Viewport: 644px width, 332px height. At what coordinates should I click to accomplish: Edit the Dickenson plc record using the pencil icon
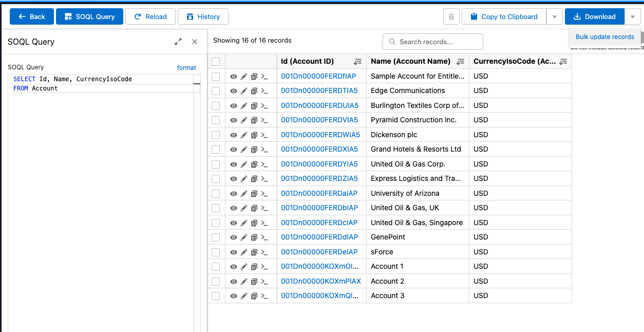click(x=243, y=135)
